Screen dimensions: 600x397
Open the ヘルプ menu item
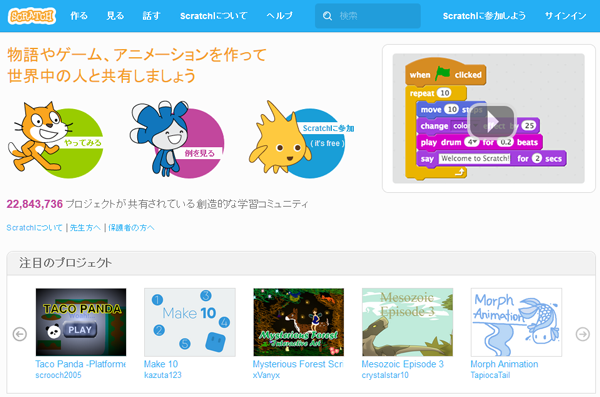[x=280, y=16]
